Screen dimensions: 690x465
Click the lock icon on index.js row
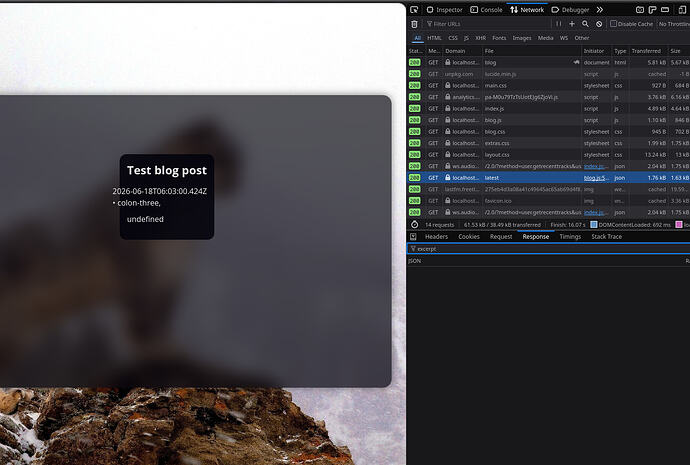click(448, 108)
